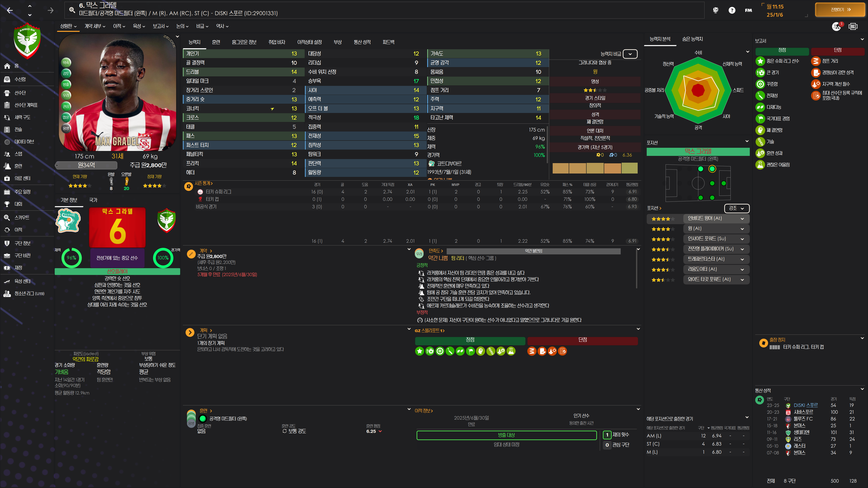The image size is (868, 488).
Task: Open the 의료 센터 sidebar item
Action: click(22, 178)
